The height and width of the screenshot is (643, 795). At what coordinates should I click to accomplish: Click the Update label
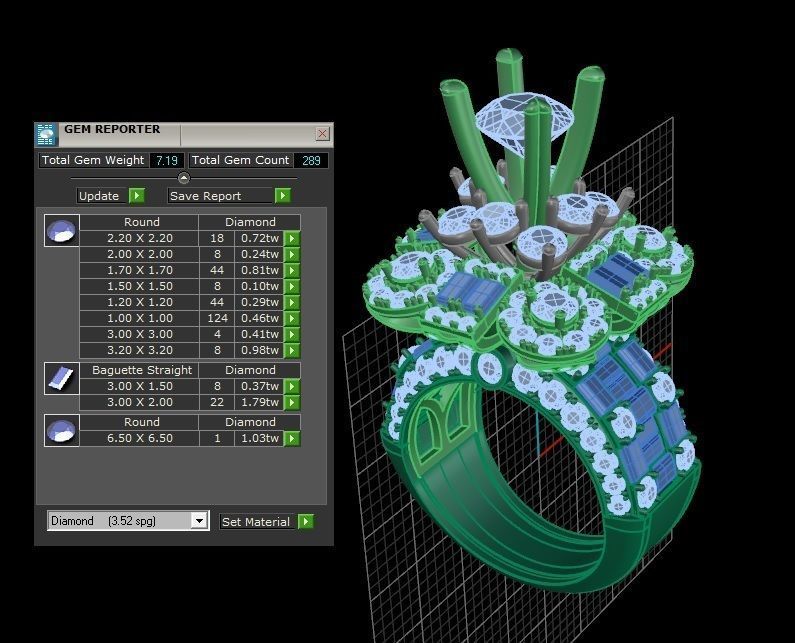click(99, 196)
